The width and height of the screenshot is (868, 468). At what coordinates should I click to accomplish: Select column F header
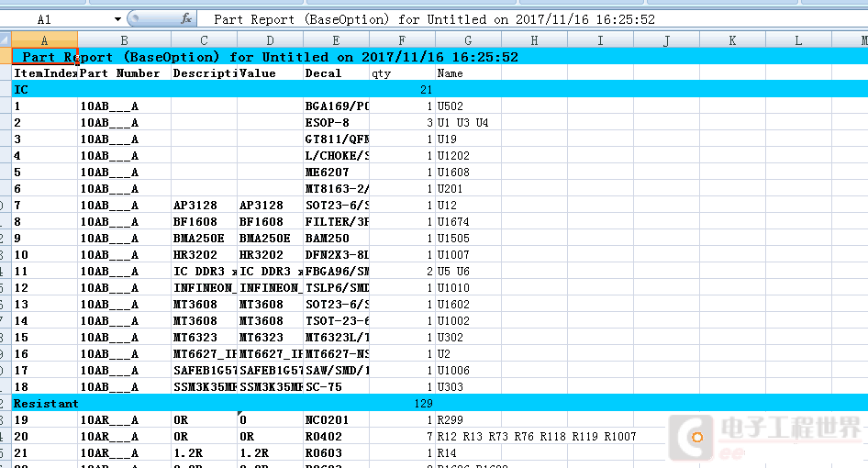pyautogui.click(x=403, y=40)
